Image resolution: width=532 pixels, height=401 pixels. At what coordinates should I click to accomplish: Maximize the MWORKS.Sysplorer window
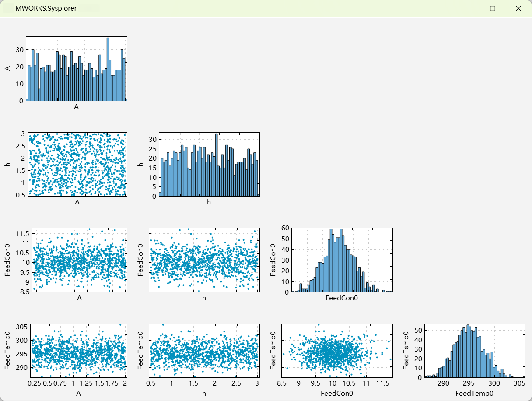[493, 8]
